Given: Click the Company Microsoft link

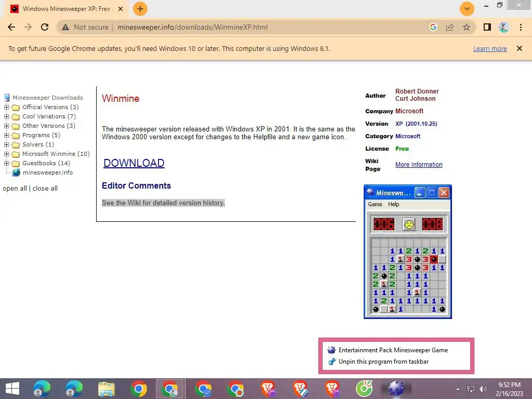Looking at the screenshot, I should click(409, 111).
